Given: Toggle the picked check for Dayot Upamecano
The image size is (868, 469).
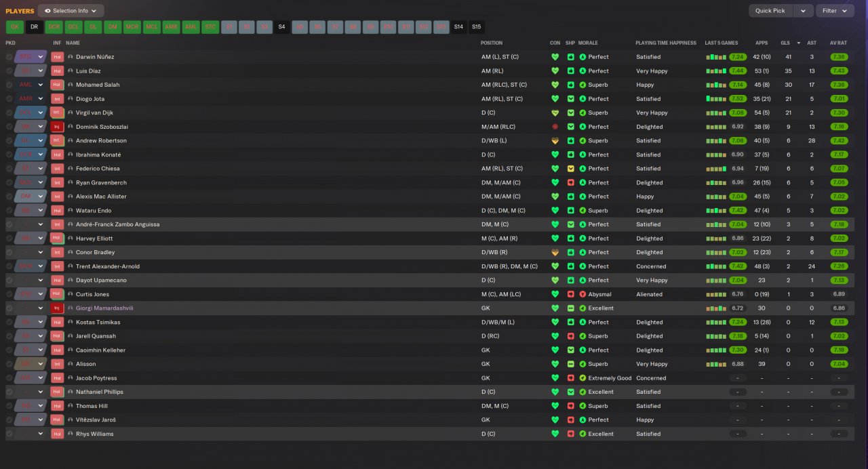Looking at the screenshot, I should click(x=9, y=280).
